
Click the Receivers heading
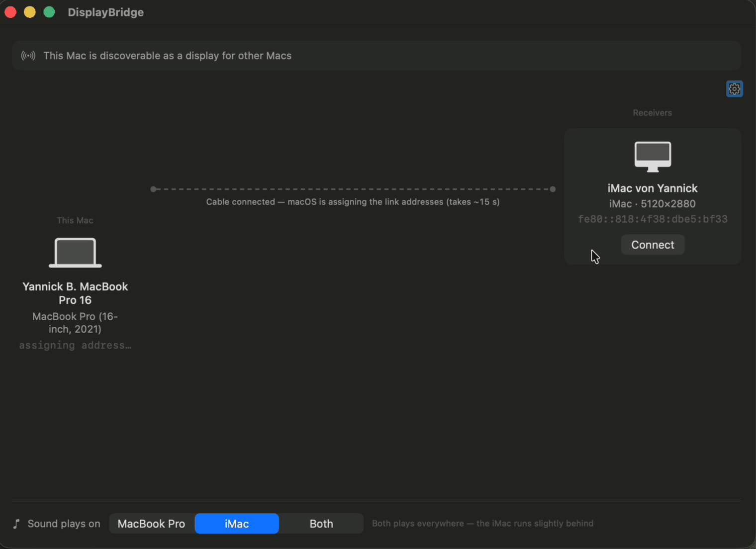click(x=653, y=113)
